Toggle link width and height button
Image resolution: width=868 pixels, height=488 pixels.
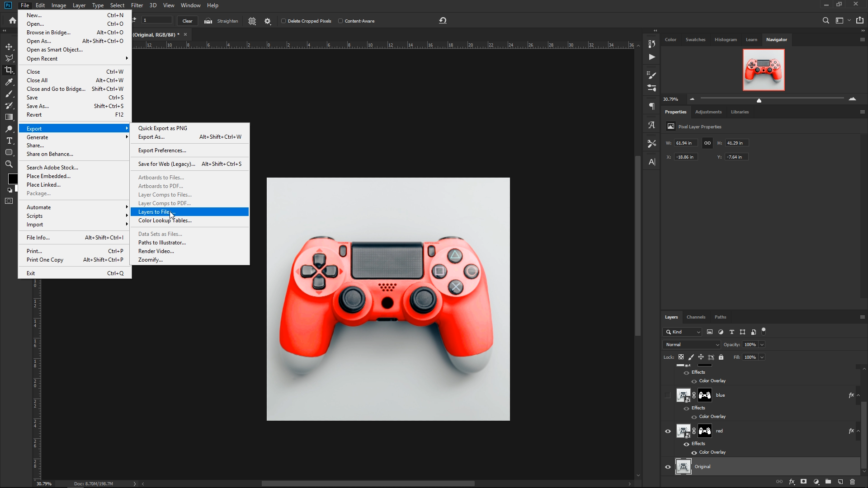click(x=708, y=143)
